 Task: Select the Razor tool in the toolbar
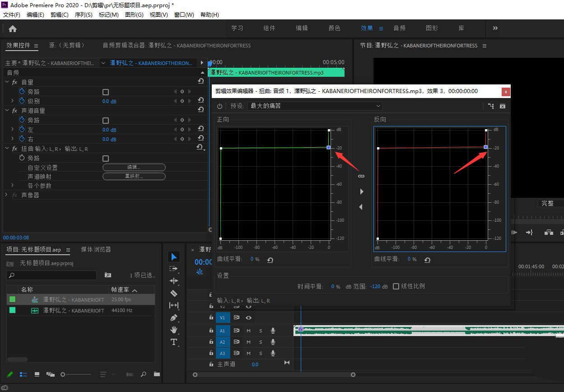[174, 293]
